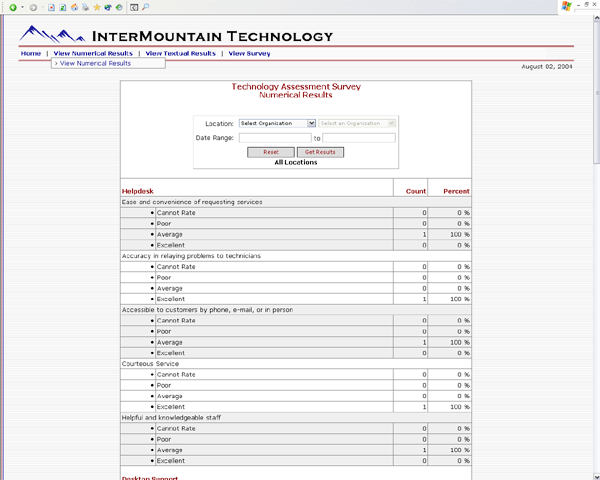The height and width of the screenshot is (480, 600).
Task: Click the Refresh page icon
Action: click(63, 7)
